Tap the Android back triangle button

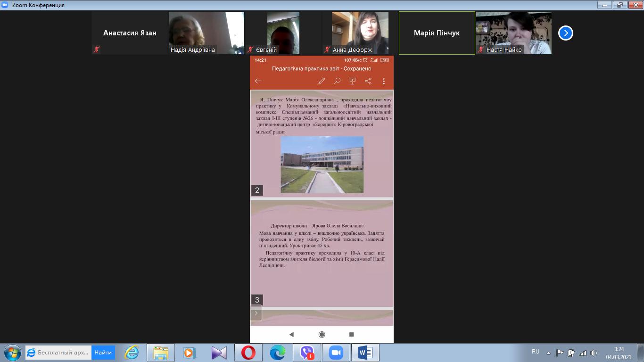291,334
